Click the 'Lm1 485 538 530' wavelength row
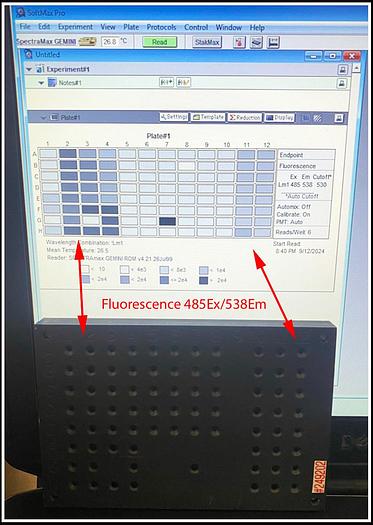373x525 pixels. (302, 185)
